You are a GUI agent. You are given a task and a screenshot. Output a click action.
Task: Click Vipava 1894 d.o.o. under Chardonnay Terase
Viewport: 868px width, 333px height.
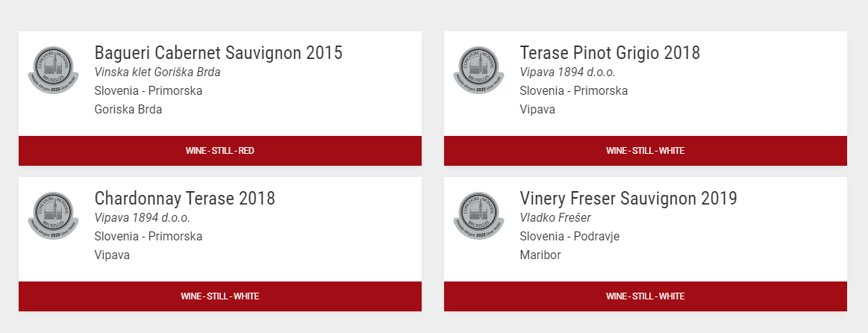coord(143,218)
